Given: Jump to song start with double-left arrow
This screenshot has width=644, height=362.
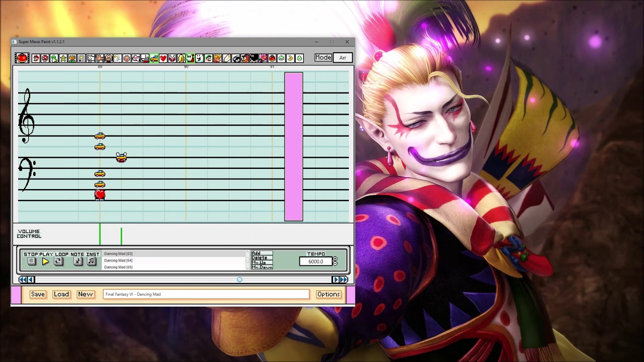Looking at the screenshot, I should (23, 280).
